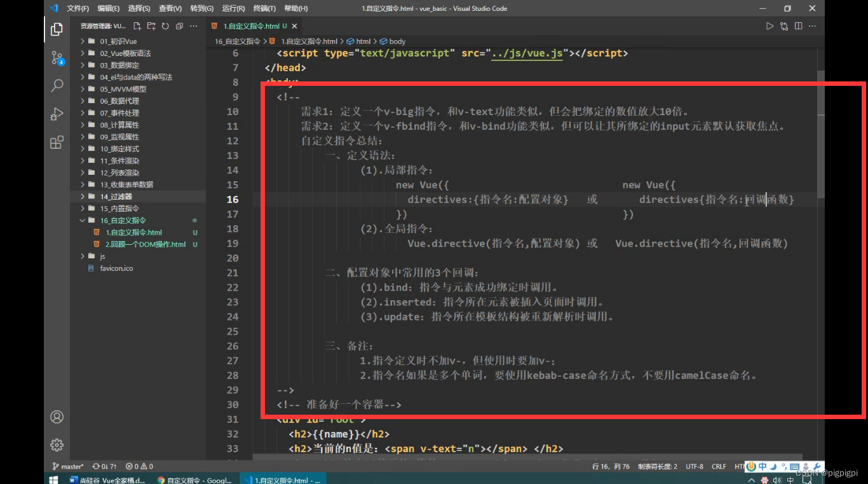Open the Run and Debug view
868x484 pixels.
(x=57, y=114)
